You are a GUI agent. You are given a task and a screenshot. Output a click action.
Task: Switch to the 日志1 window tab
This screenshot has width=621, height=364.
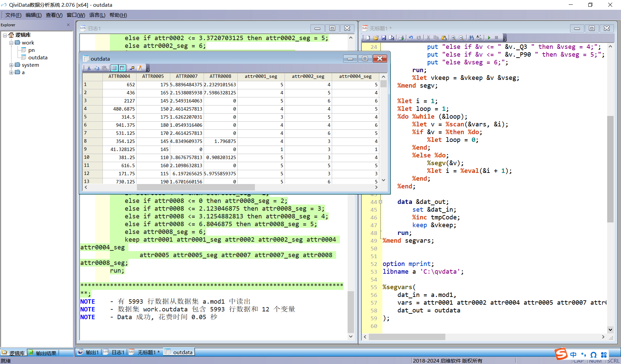coord(114,352)
